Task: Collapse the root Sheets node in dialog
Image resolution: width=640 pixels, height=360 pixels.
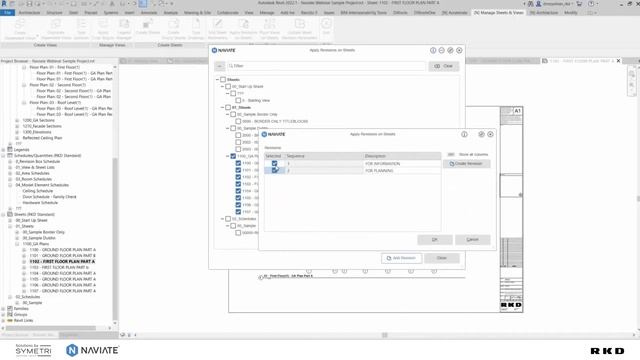Action: 218,80
